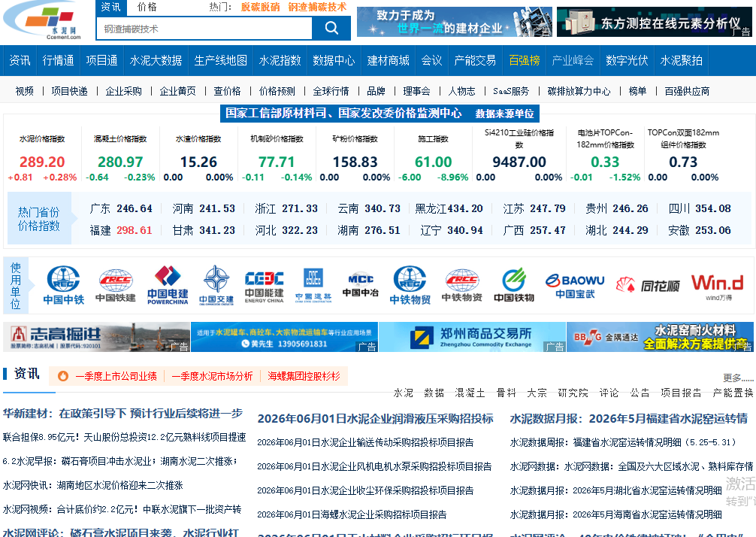The image size is (756, 537).
Task: Open the 中国铁建 company logo
Action: 116,285
